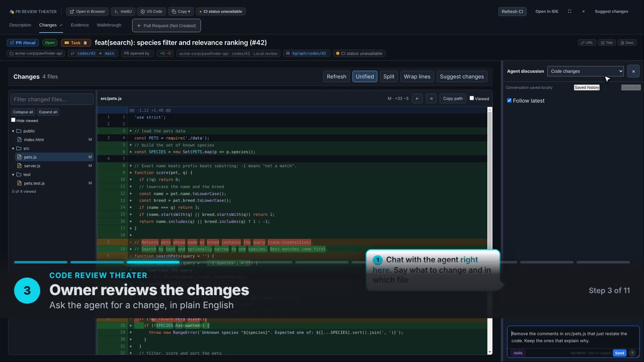The height and width of the screenshot is (362, 644).
Task: Go to previous file with left arrow
Action: pos(417,99)
